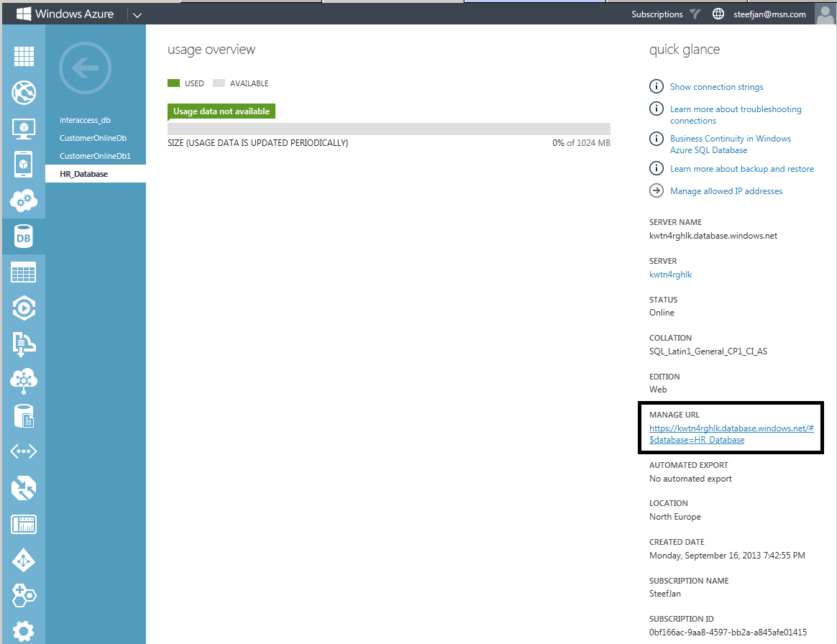Open Mobile Services phone icon
This screenshot has width=837, height=644.
[24, 165]
